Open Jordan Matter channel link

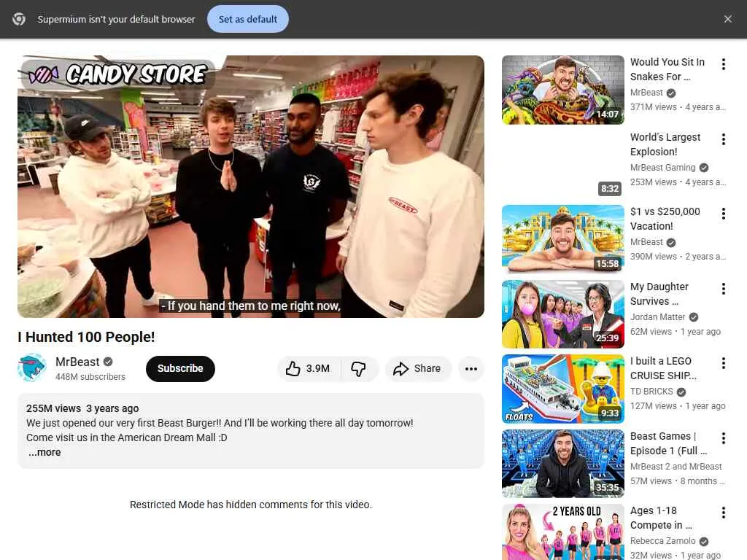[x=657, y=317]
